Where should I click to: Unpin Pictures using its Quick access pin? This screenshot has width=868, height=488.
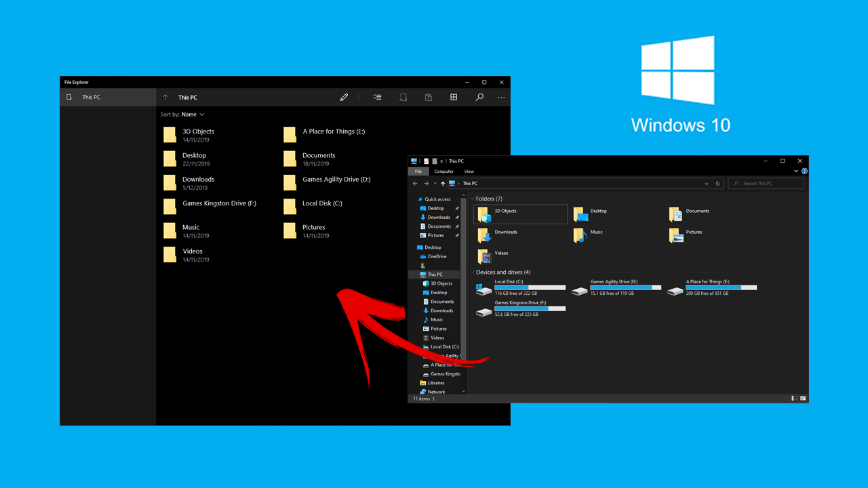point(457,236)
